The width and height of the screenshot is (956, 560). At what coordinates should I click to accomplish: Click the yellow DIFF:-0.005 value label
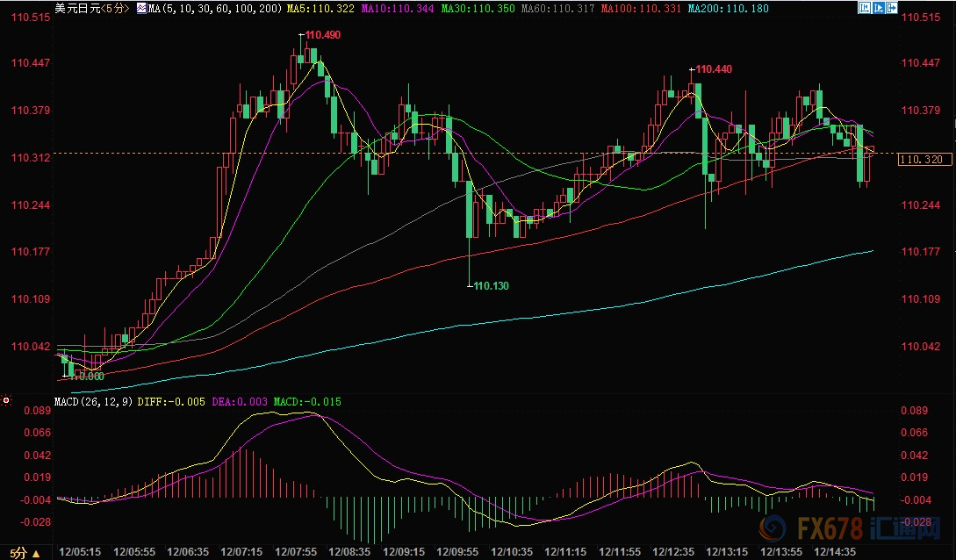pyautogui.click(x=172, y=402)
